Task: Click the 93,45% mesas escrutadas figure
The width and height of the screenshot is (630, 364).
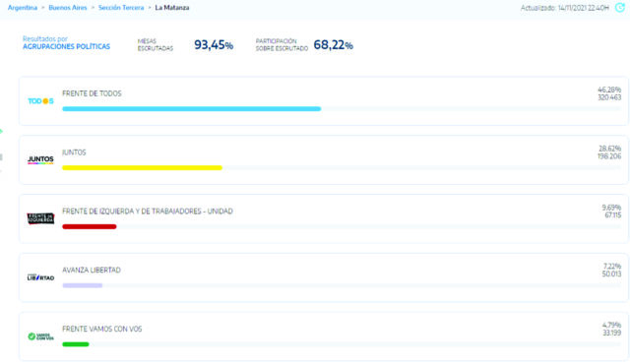Action: tap(214, 45)
